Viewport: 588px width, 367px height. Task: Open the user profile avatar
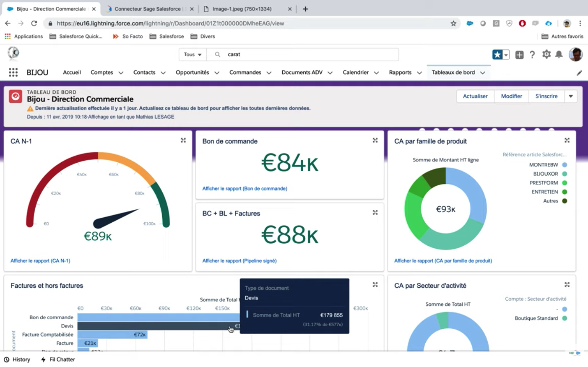(x=575, y=54)
